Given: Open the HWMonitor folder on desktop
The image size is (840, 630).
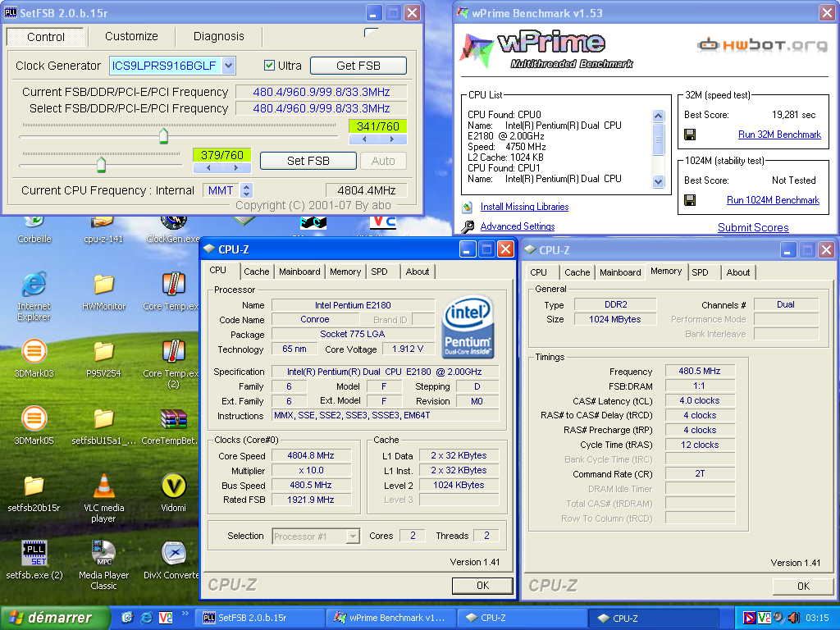Looking at the screenshot, I should pyautogui.click(x=103, y=285).
